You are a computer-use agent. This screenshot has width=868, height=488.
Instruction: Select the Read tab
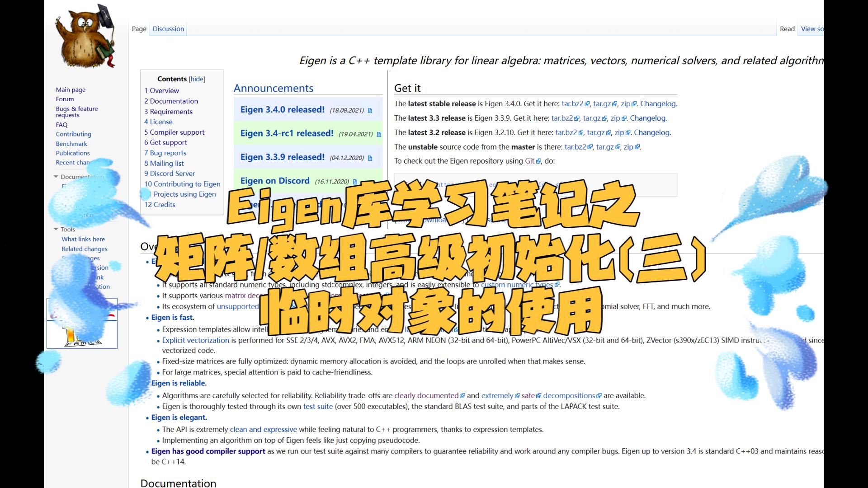787,29
